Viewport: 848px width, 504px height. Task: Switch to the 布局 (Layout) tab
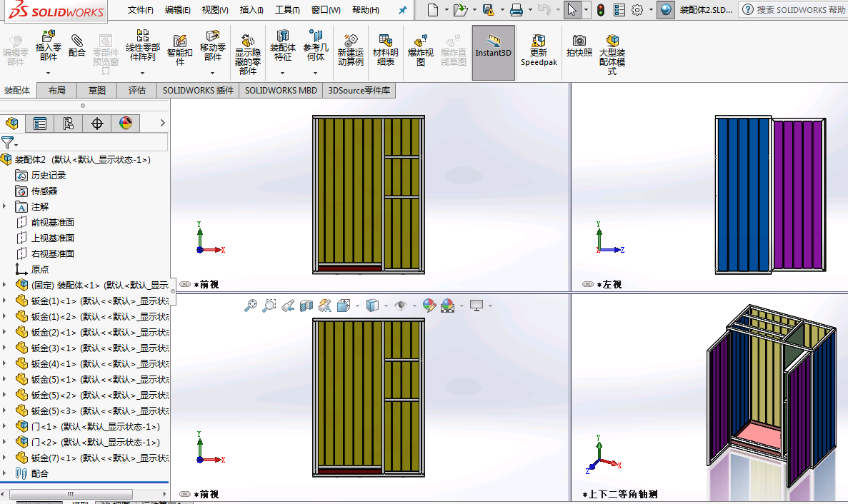pyautogui.click(x=56, y=90)
